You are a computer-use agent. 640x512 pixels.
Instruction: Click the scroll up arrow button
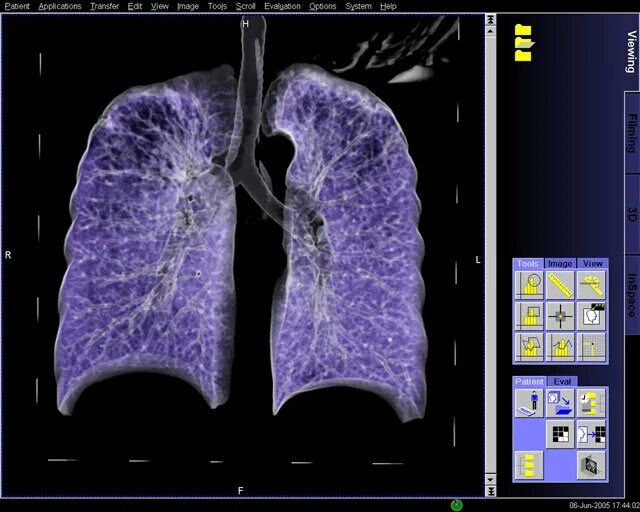tap(491, 31)
